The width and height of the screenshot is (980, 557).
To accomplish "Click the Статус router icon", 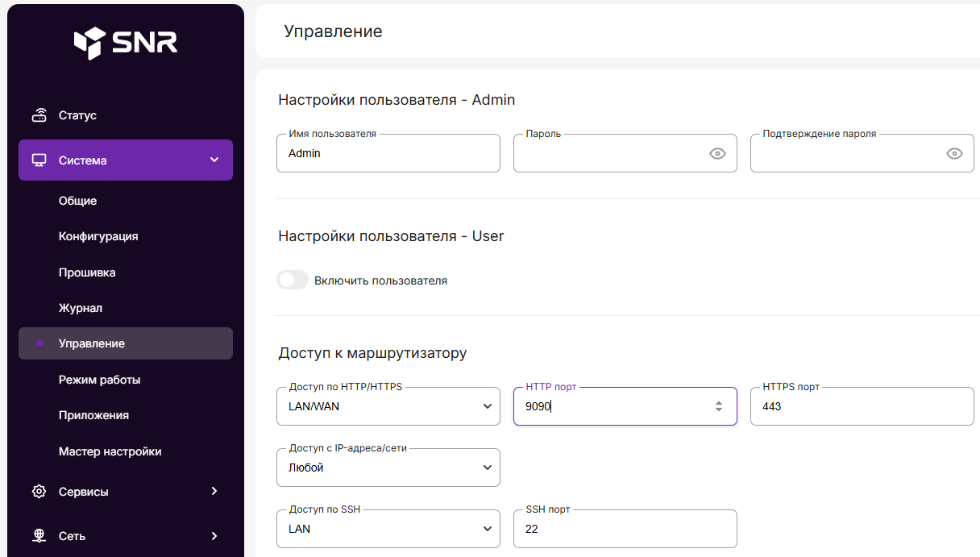I will coord(39,115).
